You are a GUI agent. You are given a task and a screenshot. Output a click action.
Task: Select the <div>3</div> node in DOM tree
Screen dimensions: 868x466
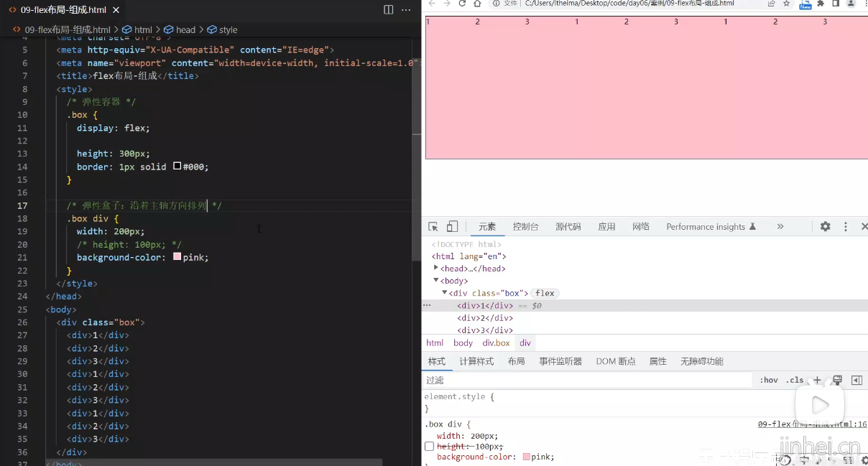tap(485, 330)
